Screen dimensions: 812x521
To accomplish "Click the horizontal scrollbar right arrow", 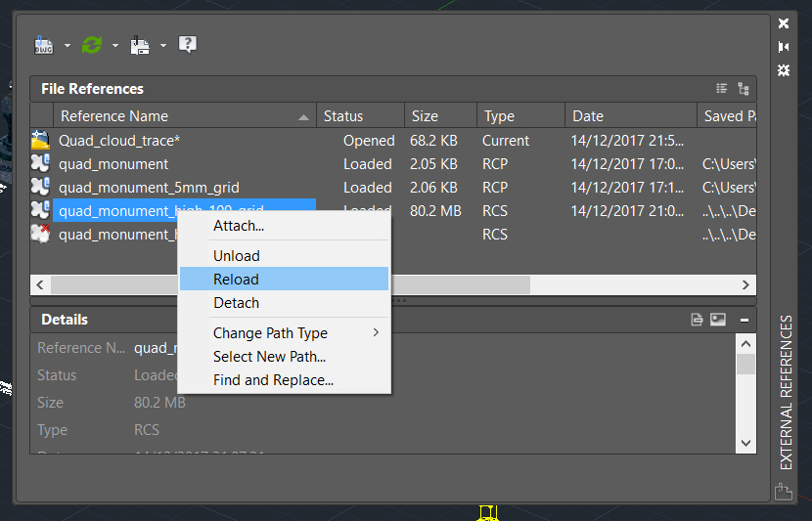I will click(745, 284).
